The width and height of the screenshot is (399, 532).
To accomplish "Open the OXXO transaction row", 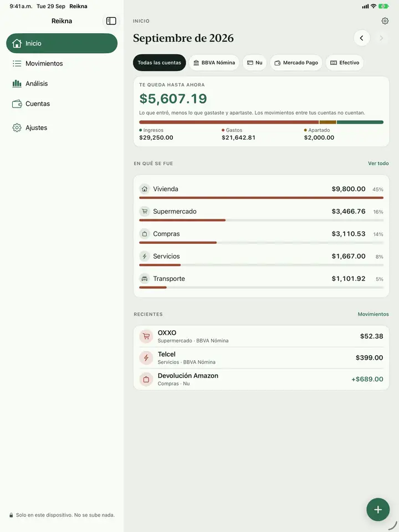I will [x=261, y=336].
